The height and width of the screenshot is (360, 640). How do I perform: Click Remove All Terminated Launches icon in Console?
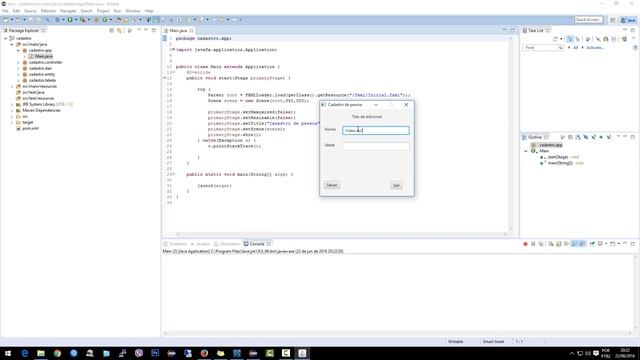(541, 244)
